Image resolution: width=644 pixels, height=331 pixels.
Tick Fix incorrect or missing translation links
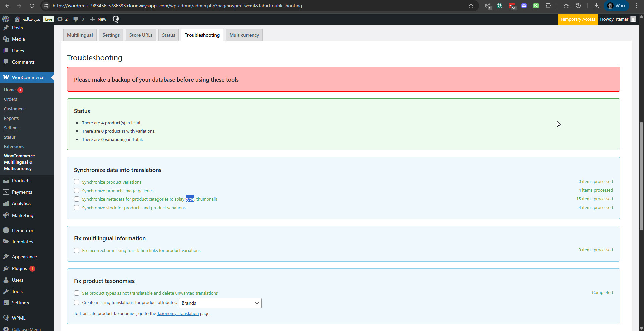[77, 250]
